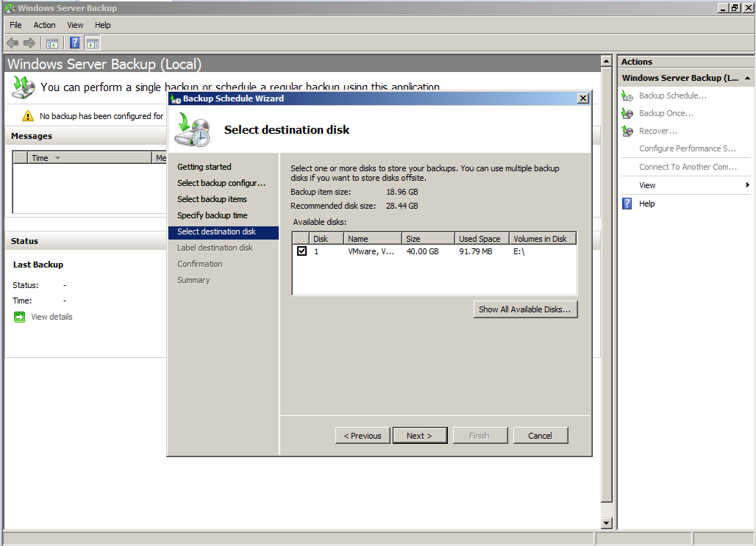Screen dimensions: 756x546
Task: Click Show All Available Disks button
Action: coord(525,309)
